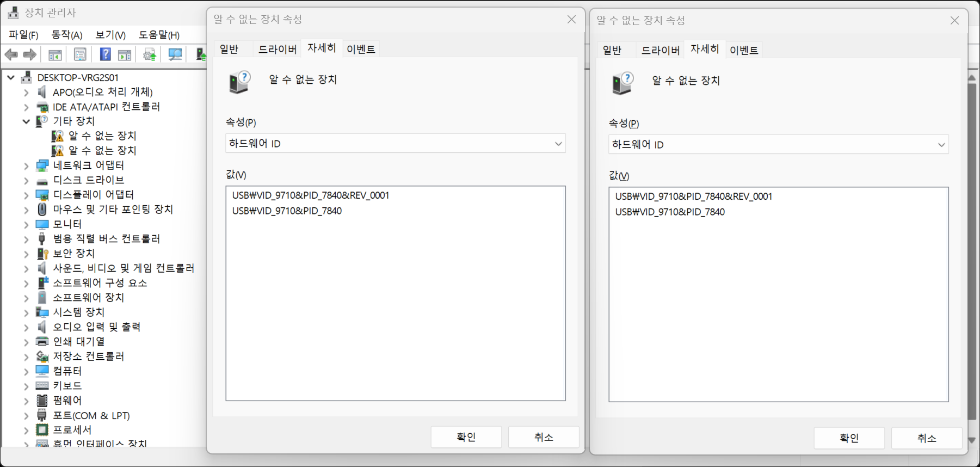Viewport: 980px width, 467px height.
Task: Click scan for hardware changes icon
Action: point(175,54)
